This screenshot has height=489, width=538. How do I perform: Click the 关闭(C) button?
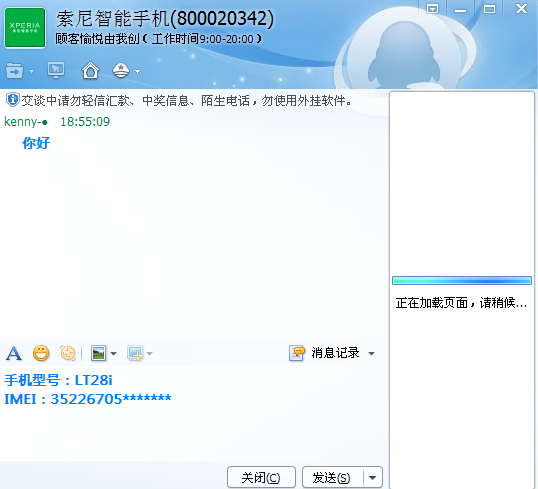[261, 477]
